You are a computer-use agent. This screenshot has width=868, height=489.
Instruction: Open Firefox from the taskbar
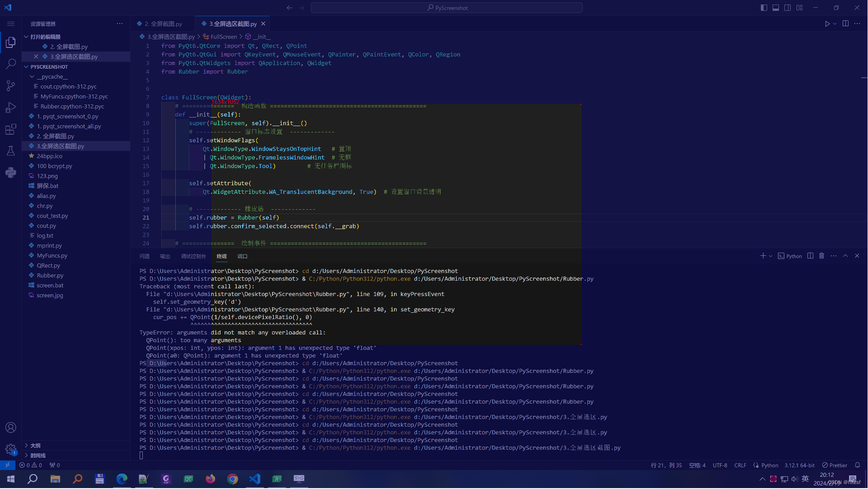coord(211,479)
